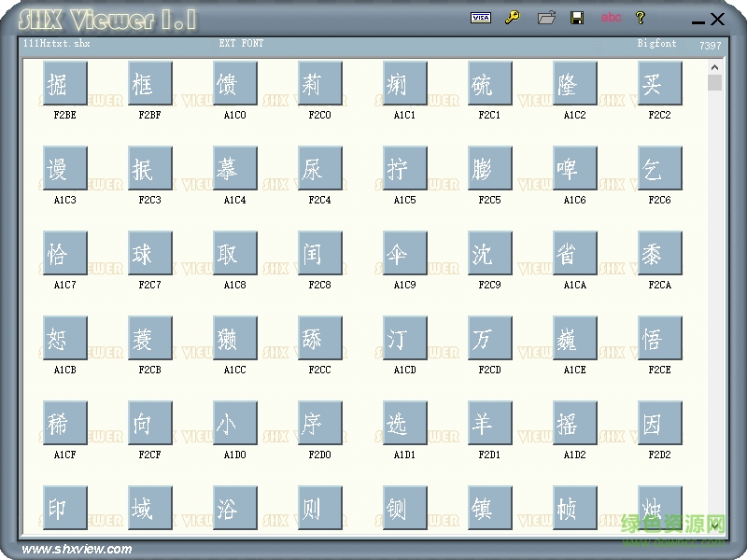The width and height of the screenshot is (747, 560).
Task: Save using the floppy disk icon
Action: (x=579, y=18)
